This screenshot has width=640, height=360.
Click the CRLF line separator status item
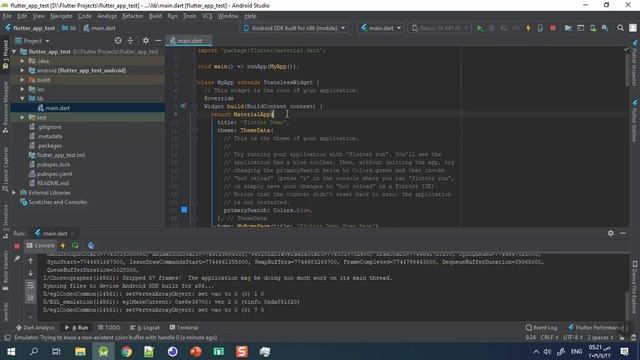(x=549, y=338)
